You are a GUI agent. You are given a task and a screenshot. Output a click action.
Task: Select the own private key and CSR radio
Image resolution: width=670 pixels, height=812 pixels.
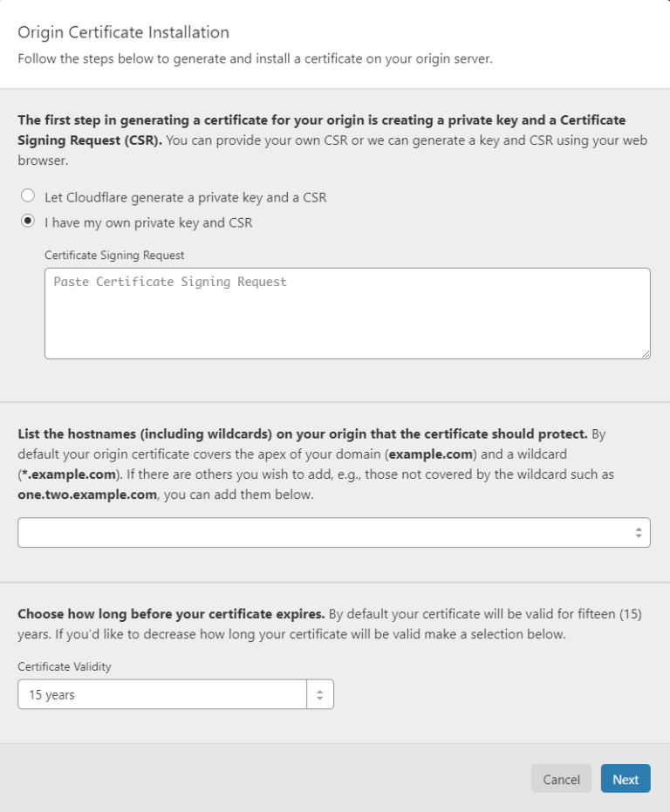(28, 222)
